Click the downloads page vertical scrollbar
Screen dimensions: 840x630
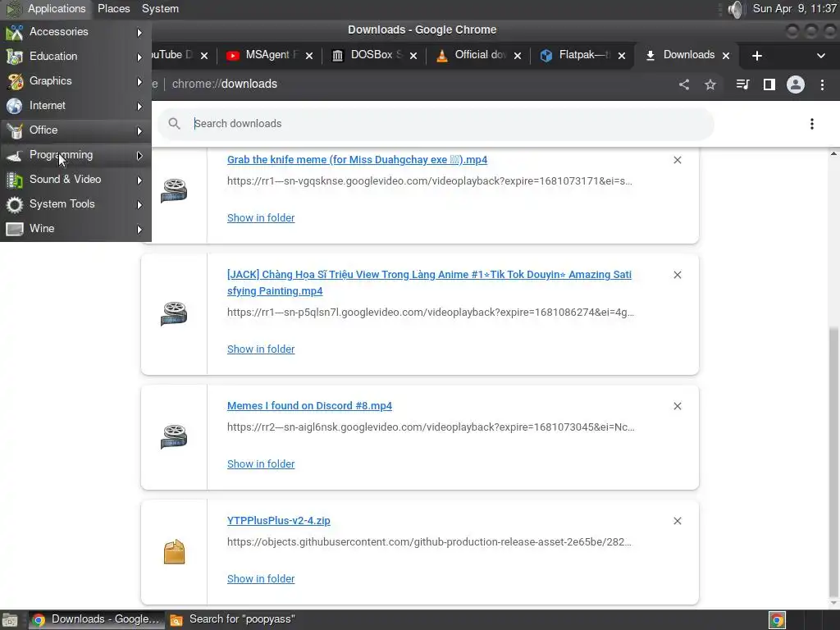(833, 461)
